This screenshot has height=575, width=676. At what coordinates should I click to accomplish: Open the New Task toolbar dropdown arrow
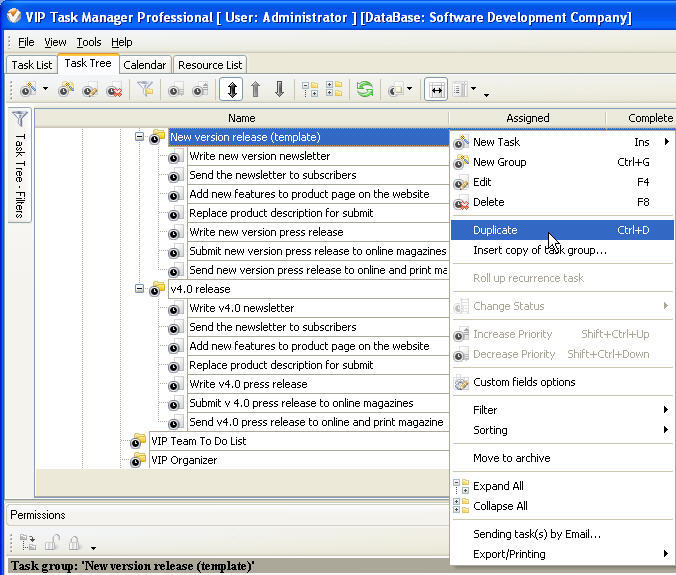45,89
